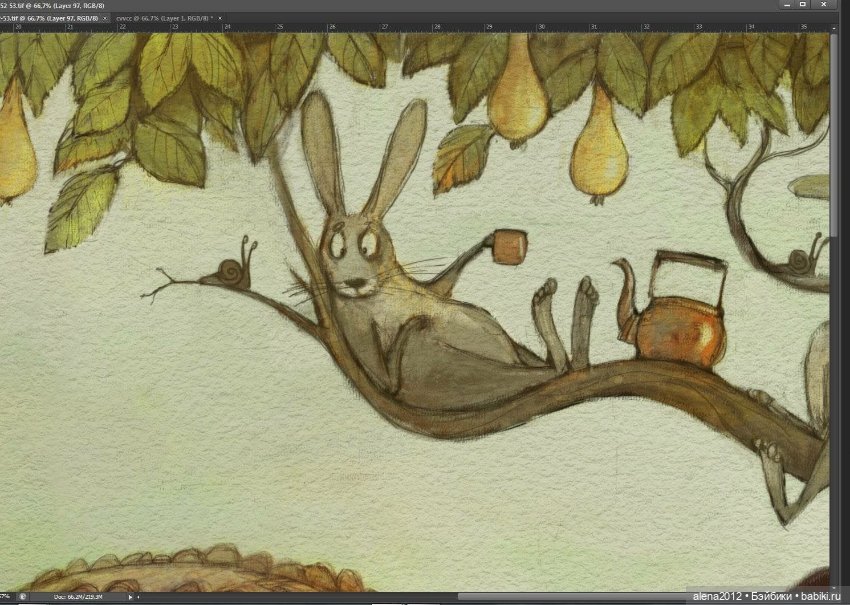Click the Doc size readout in status bar
This screenshot has height=605, width=850.
[78, 597]
